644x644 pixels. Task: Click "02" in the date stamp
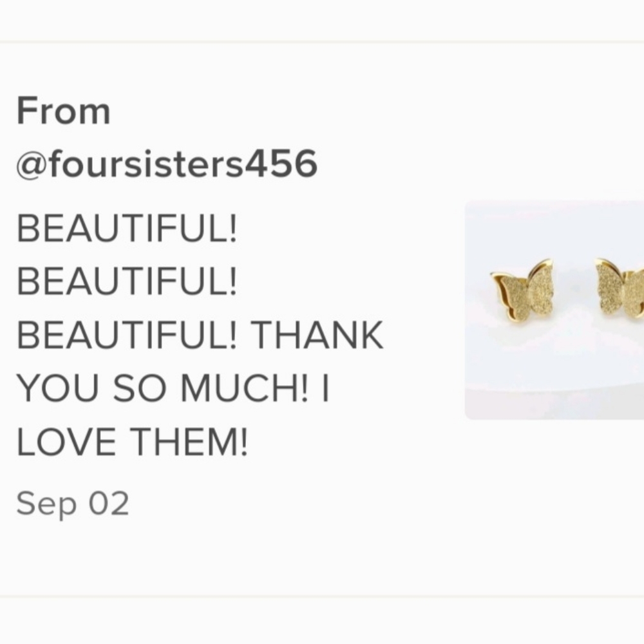[109, 504]
